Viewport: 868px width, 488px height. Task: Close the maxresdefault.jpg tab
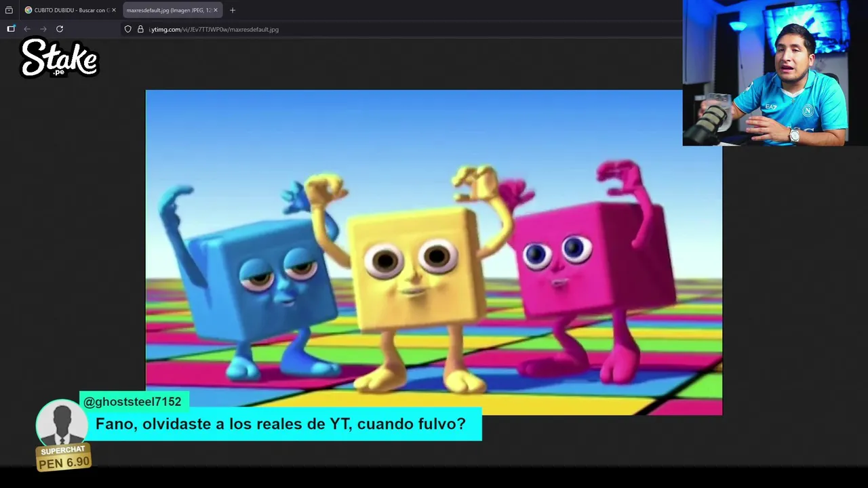click(216, 10)
